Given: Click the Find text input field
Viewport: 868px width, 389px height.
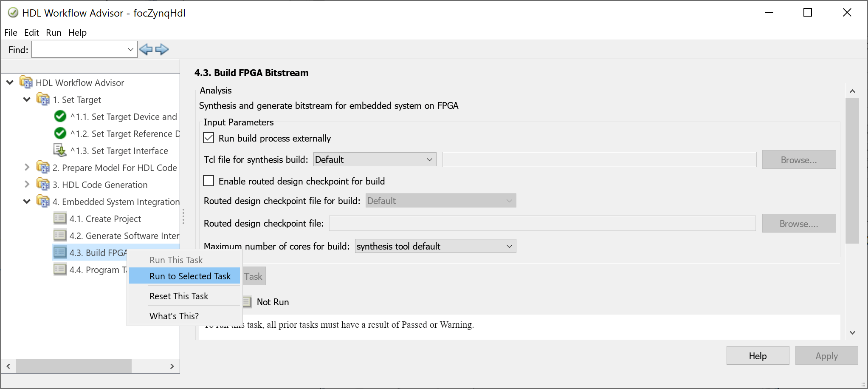Looking at the screenshot, I should [x=79, y=50].
